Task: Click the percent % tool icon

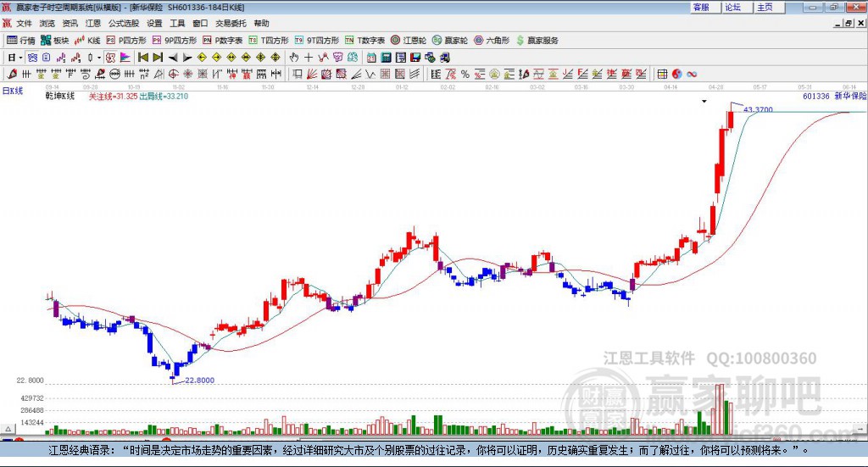Action: pyautogui.click(x=465, y=74)
